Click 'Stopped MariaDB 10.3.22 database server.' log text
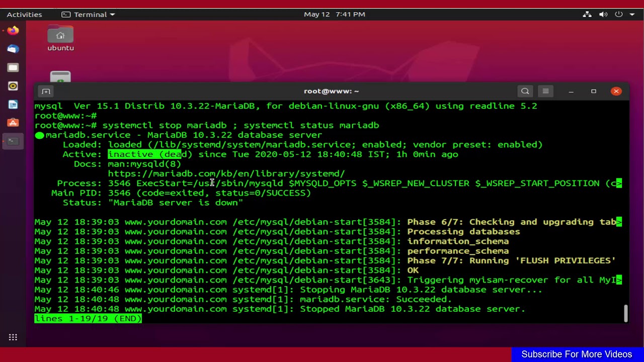Screen dimensions: 644x362 click(413, 309)
